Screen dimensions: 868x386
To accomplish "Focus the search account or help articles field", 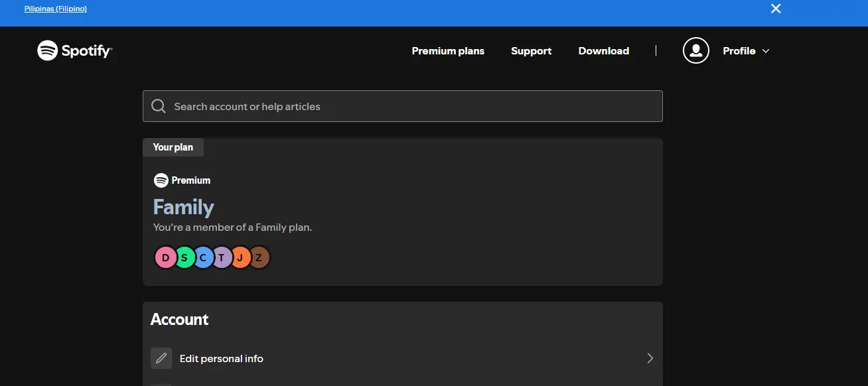I will (x=403, y=106).
